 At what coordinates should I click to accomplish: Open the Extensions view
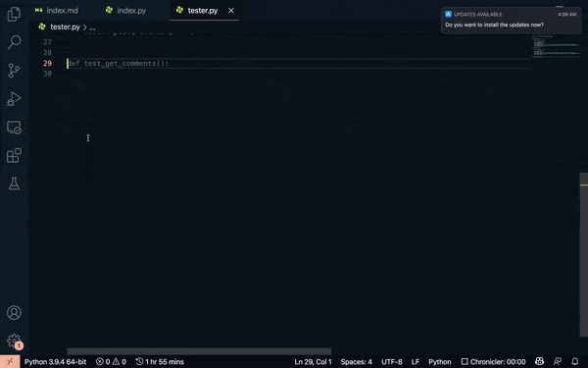click(x=14, y=155)
